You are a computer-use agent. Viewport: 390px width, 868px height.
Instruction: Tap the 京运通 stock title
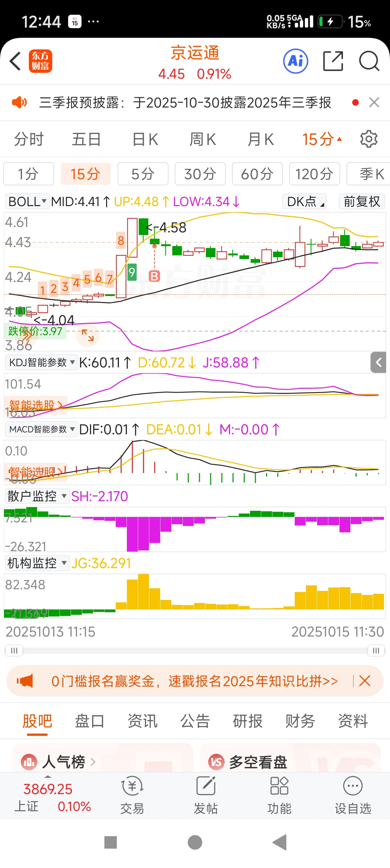point(195,53)
